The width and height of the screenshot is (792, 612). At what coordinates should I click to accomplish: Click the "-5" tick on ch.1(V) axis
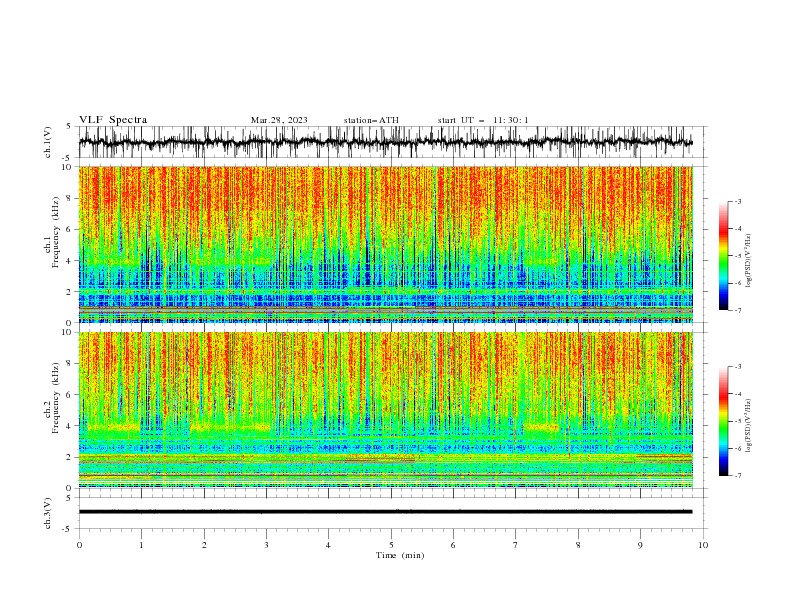(68, 158)
